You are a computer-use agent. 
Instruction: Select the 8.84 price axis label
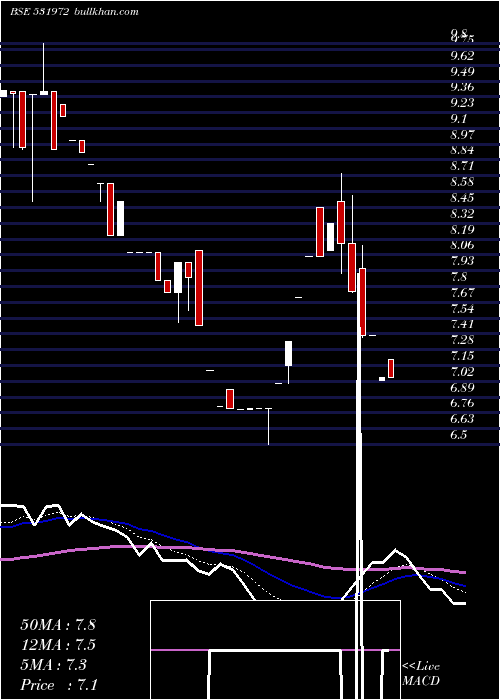coord(462,150)
